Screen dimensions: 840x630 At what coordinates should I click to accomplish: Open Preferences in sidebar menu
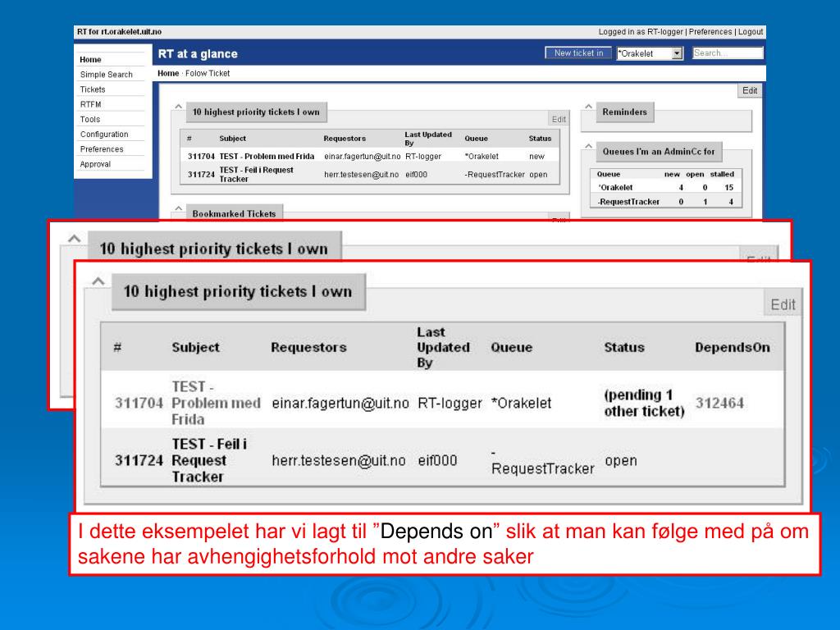(101, 149)
